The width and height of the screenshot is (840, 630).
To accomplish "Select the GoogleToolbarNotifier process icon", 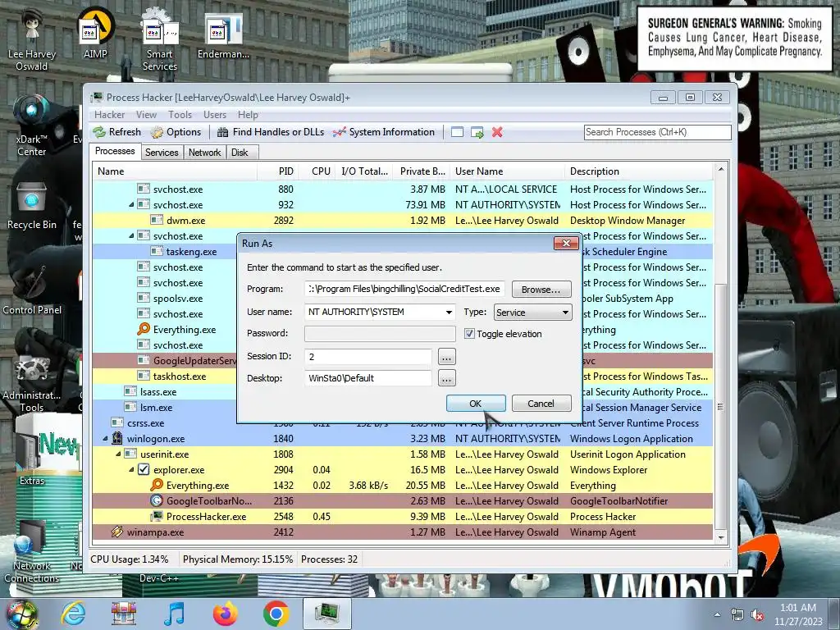I will click(157, 501).
